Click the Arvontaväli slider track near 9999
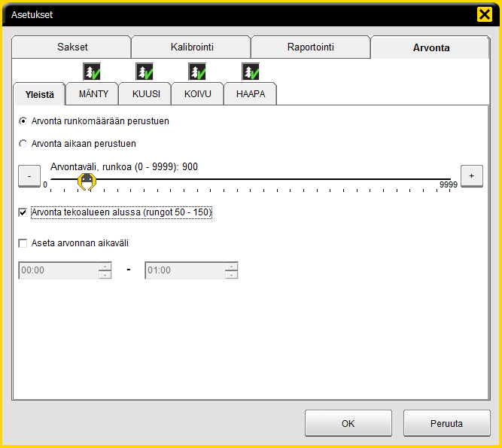 pyautogui.click(x=449, y=179)
